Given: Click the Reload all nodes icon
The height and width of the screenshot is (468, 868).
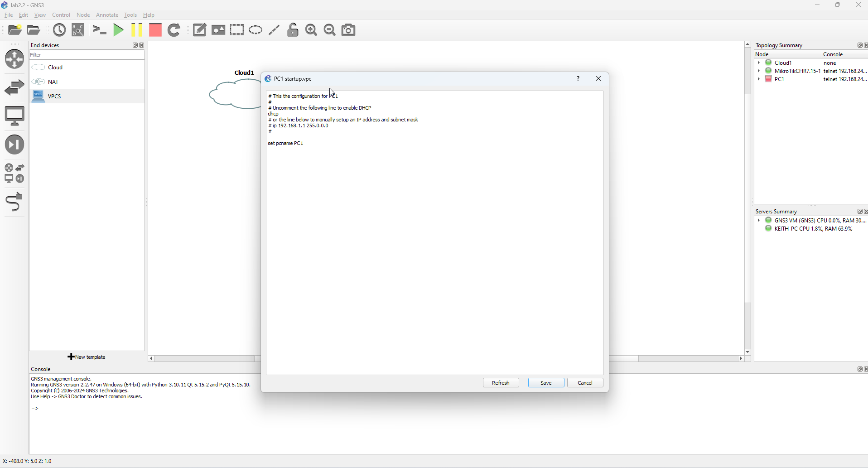Looking at the screenshot, I should (174, 30).
